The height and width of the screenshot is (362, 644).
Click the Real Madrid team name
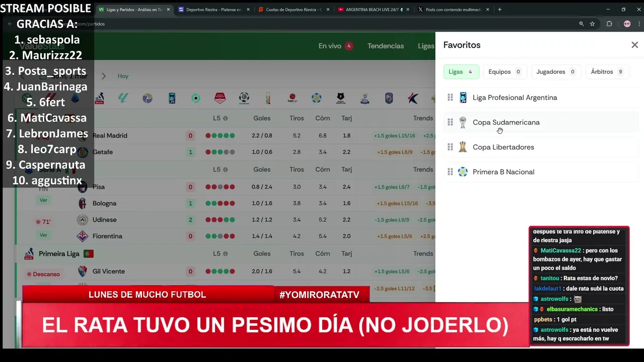pos(110,136)
